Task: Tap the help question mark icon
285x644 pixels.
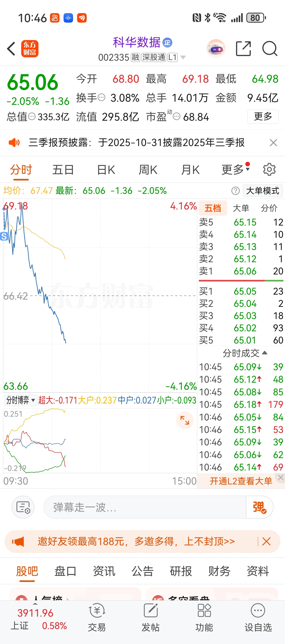Action: (235, 191)
